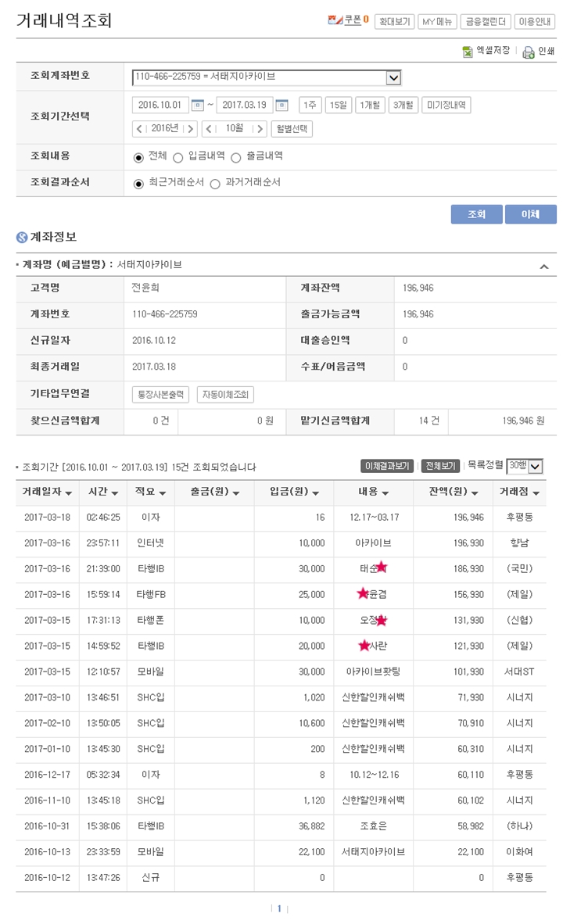Select the 출금내역 radio button
The image size is (563, 924).
click(236, 157)
